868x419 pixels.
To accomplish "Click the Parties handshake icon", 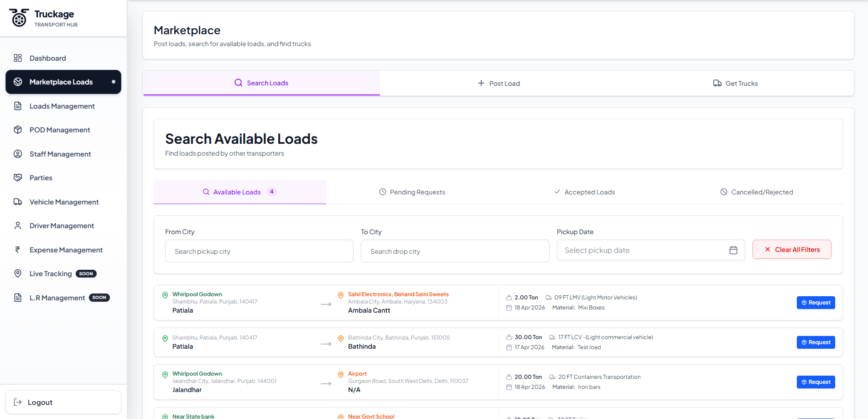I will [18, 178].
